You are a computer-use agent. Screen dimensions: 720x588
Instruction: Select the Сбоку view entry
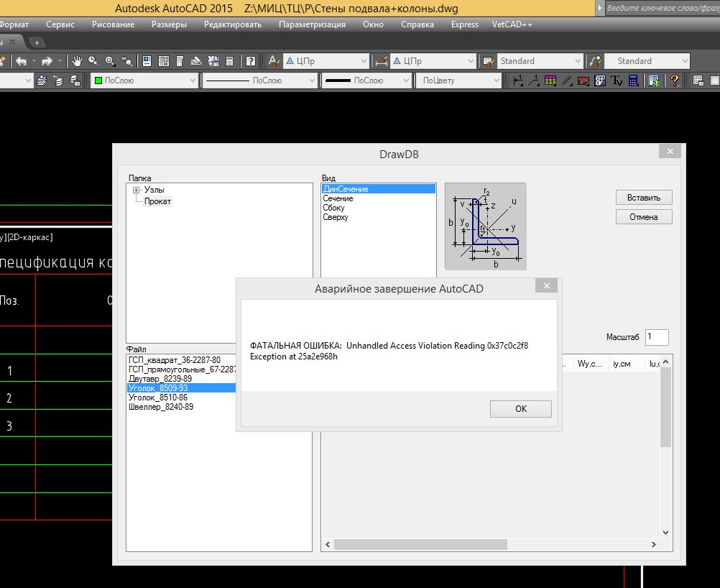[x=334, y=208]
